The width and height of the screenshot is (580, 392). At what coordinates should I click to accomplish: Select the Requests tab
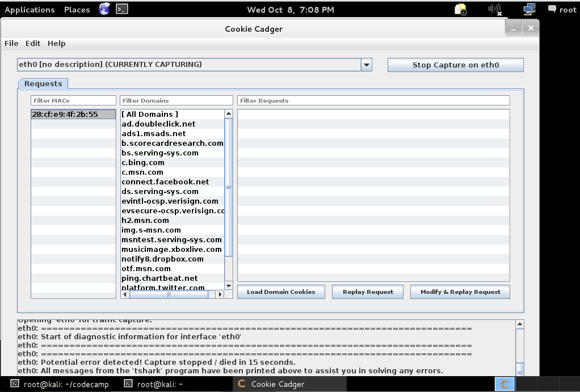[x=43, y=83]
